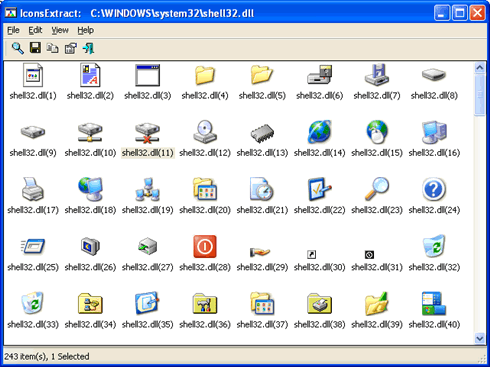Select the red power button icon shell32.dll(28)
Screen dimensions: 490x367
coord(205,247)
